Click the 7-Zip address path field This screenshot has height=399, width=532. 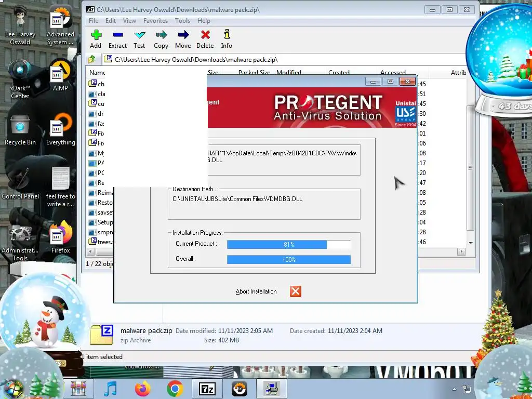(285, 59)
